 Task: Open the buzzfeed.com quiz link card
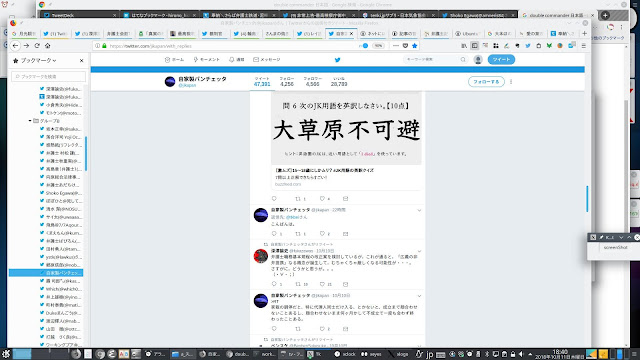tap(346, 178)
